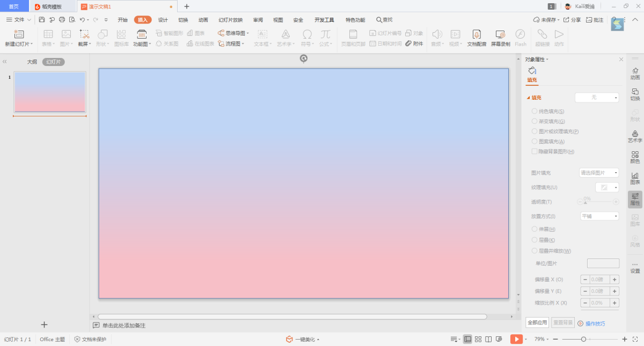
Task: Select 图片或纹理填充 radio option
Action: tap(535, 131)
